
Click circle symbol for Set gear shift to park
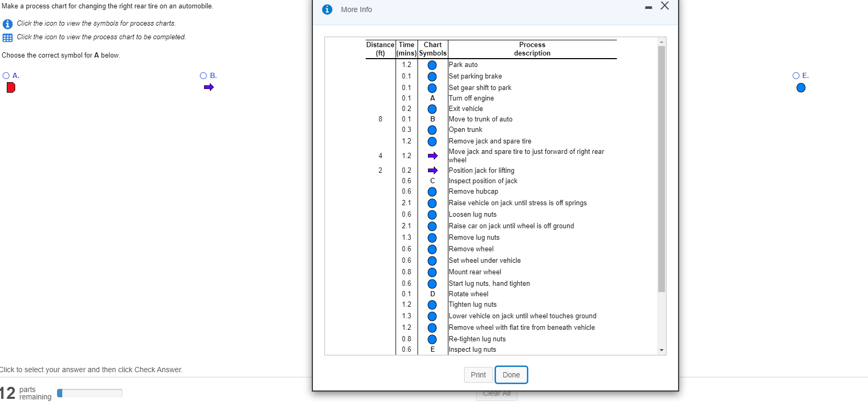(432, 88)
